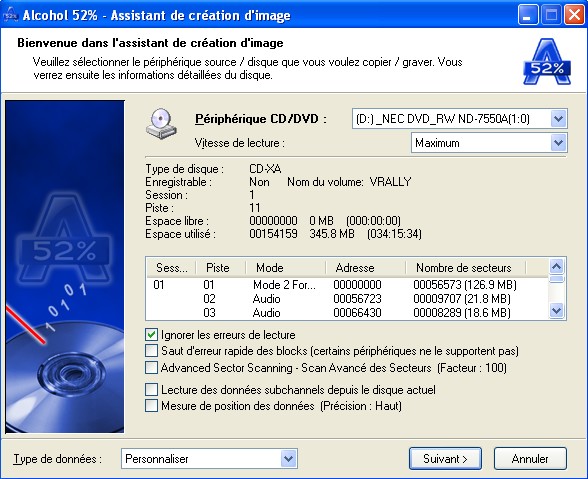Click the Alcohol title bar app icon
588x479 pixels.
(x=11, y=15)
